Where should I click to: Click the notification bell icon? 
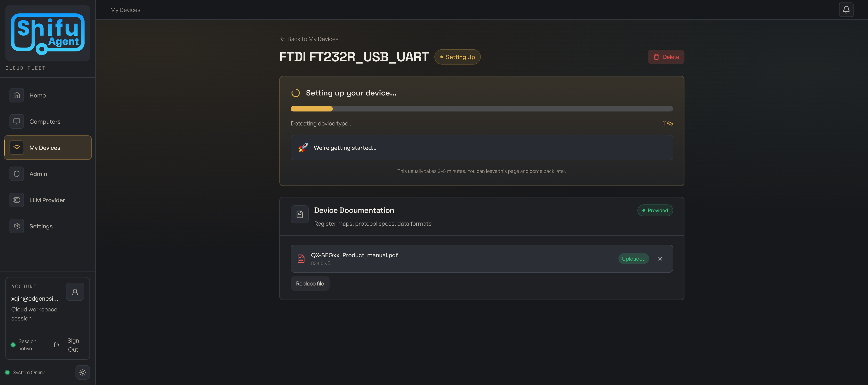click(x=846, y=9)
